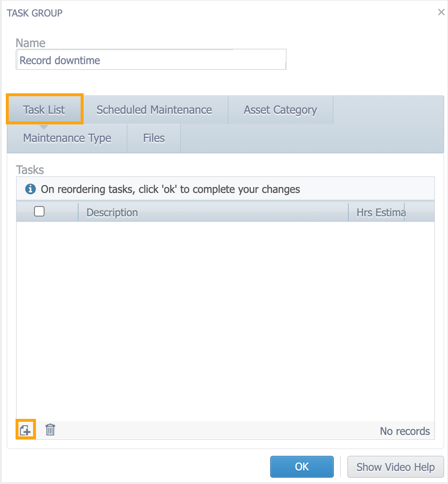Click the trash delete icon
Viewport: 448px width, 484px height.
(x=50, y=430)
